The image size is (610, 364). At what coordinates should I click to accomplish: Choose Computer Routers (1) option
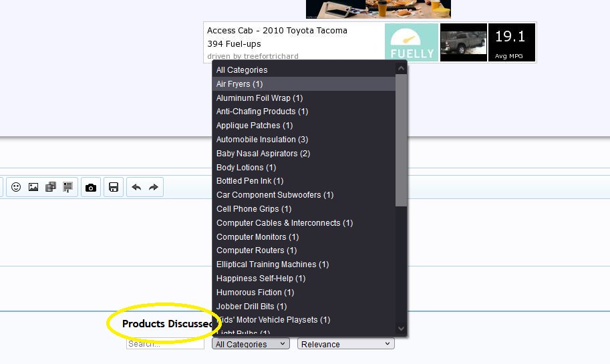click(x=304, y=251)
